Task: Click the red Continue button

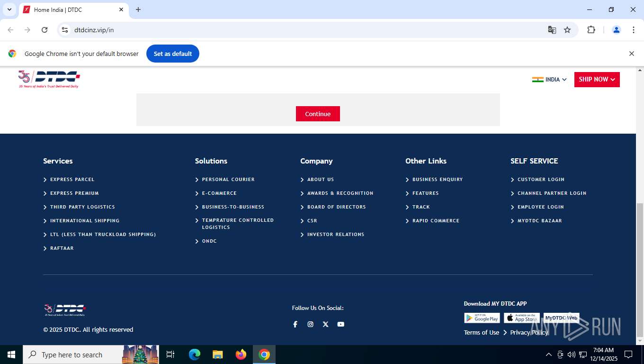Action: point(318,114)
